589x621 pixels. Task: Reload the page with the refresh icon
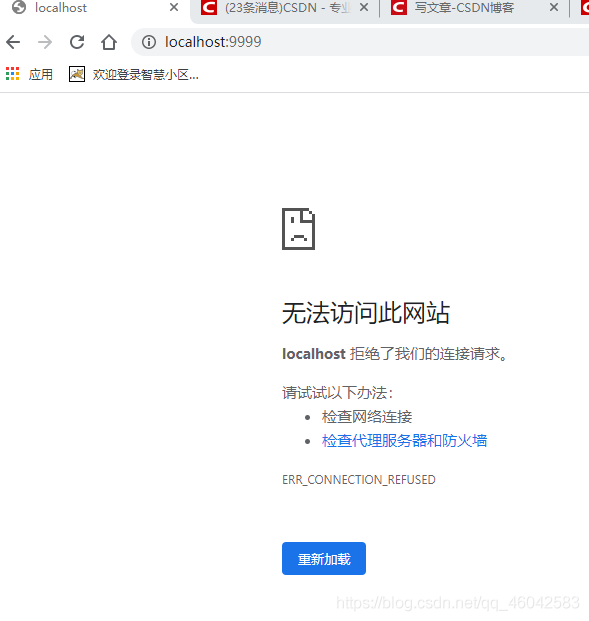[x=77, y=42]
